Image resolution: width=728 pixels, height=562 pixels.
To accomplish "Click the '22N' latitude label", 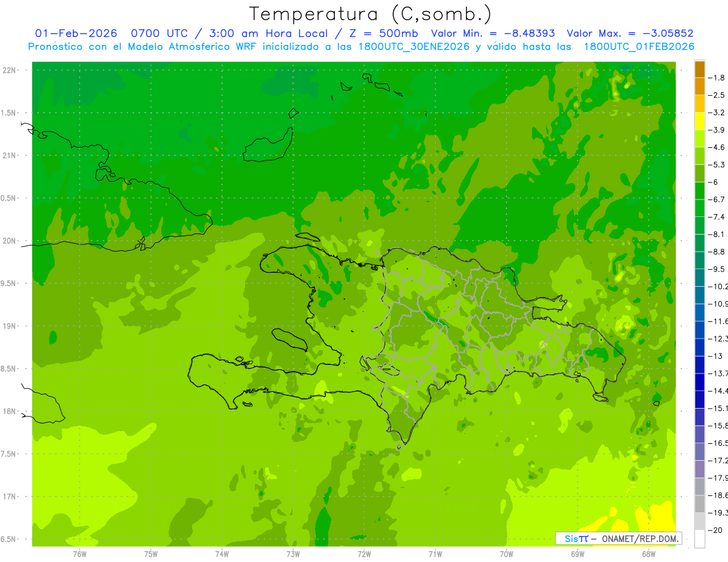I will (9, 70).
